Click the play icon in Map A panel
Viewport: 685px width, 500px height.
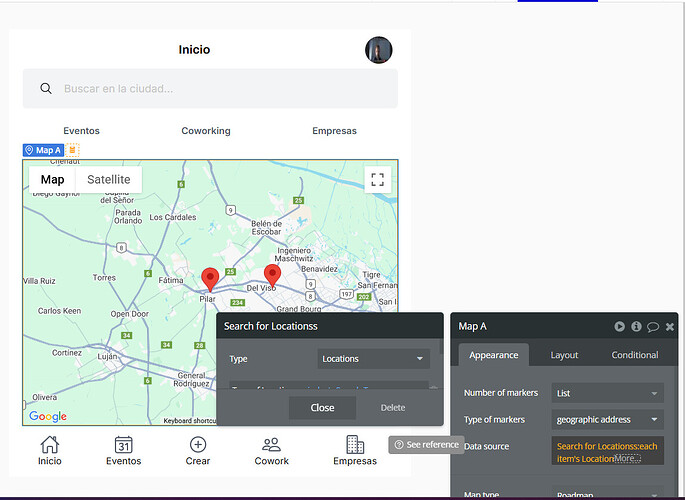click(619, 326)
